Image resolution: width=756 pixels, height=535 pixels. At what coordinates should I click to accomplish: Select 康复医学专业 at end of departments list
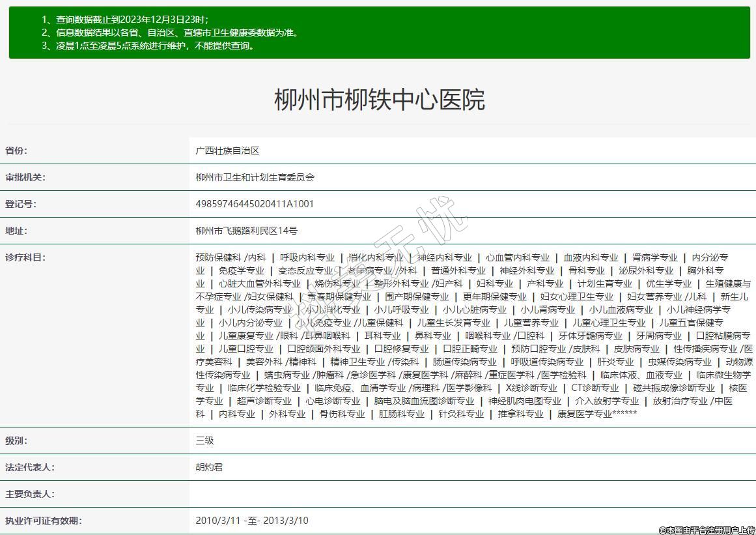point(584,414)
